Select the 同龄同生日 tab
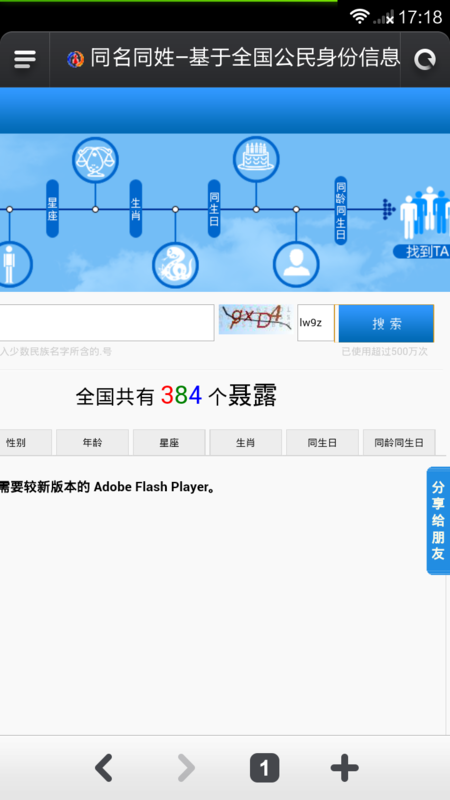Image resolution: width=450 pixels, height=800 pixels. click(x=399, y=442)
